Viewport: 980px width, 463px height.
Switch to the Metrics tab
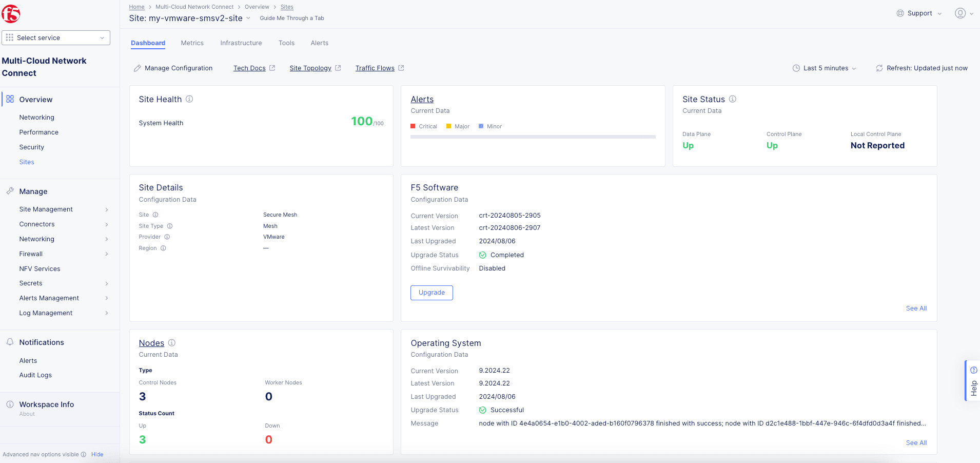coord(192,43)
